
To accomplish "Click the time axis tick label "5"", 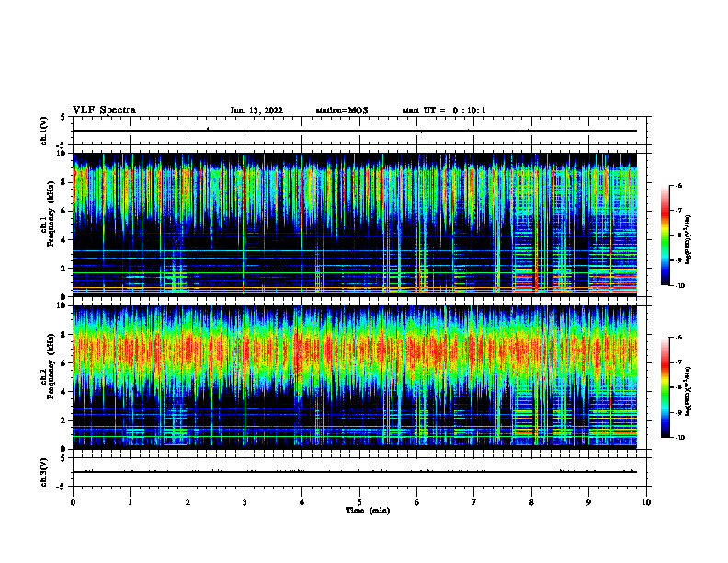I will [359, 502].
